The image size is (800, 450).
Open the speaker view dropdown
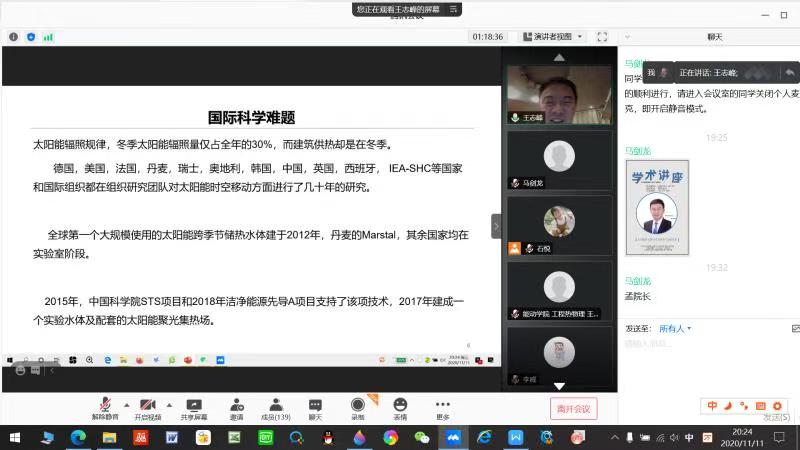(x=556, y=36)
